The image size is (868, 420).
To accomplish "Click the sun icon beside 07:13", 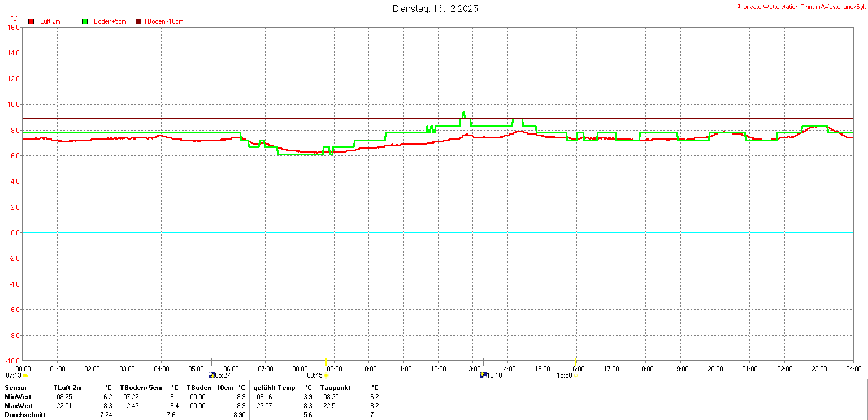I will click(25, 375).
